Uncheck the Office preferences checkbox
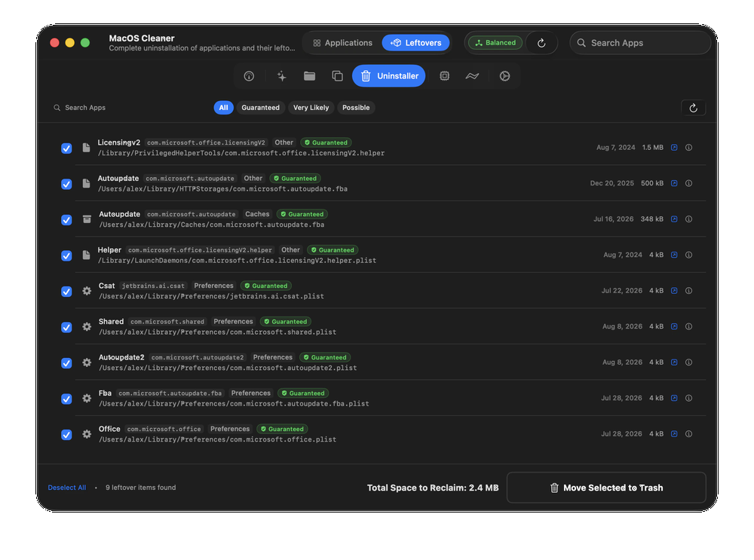This screenshot has height=560, width=754. [x=66, y=435]
